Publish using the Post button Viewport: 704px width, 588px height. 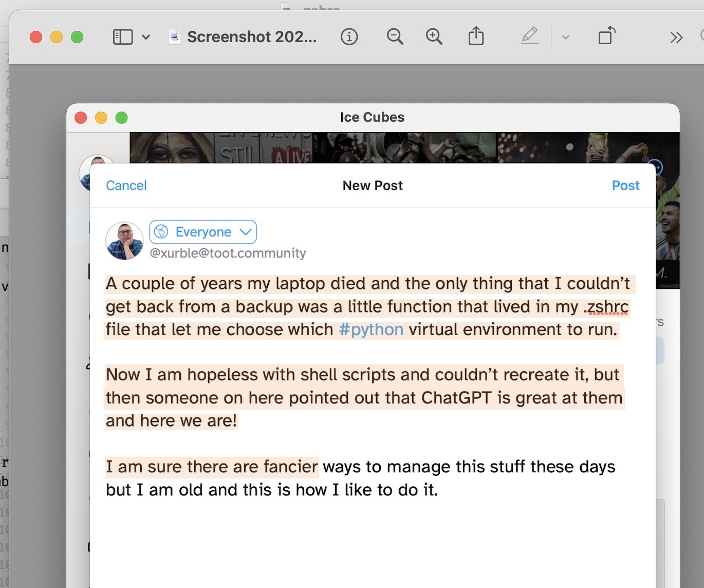pos(625,186)
